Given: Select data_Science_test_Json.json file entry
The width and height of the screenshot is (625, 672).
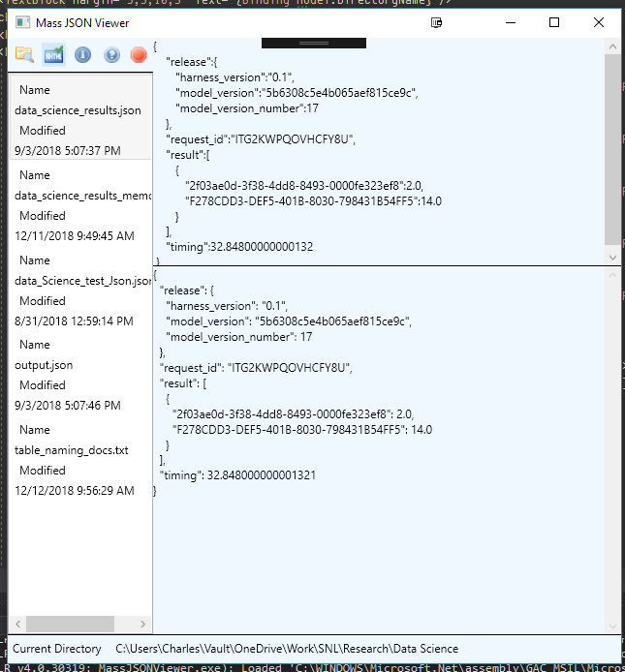Looking at the screenshot, I should [x=82, y=281].
